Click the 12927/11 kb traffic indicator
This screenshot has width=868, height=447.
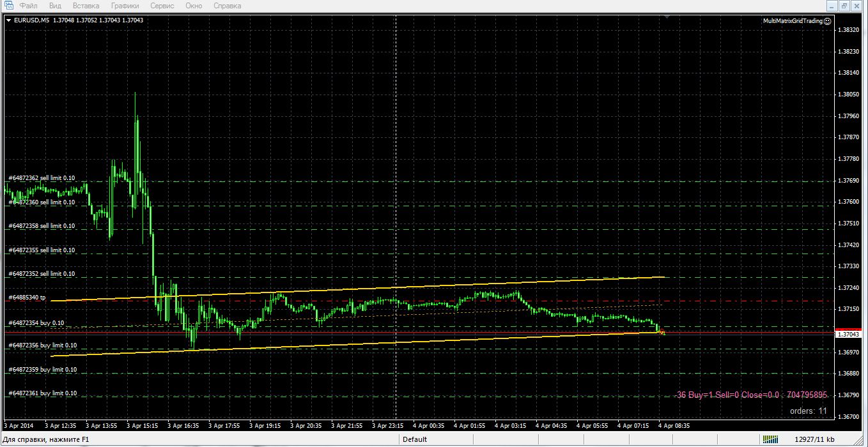point(814,439)
